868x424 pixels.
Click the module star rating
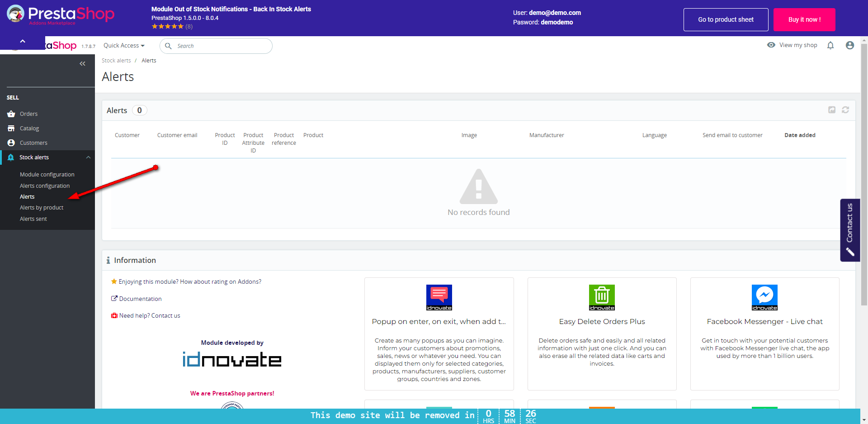click(168, 27)
